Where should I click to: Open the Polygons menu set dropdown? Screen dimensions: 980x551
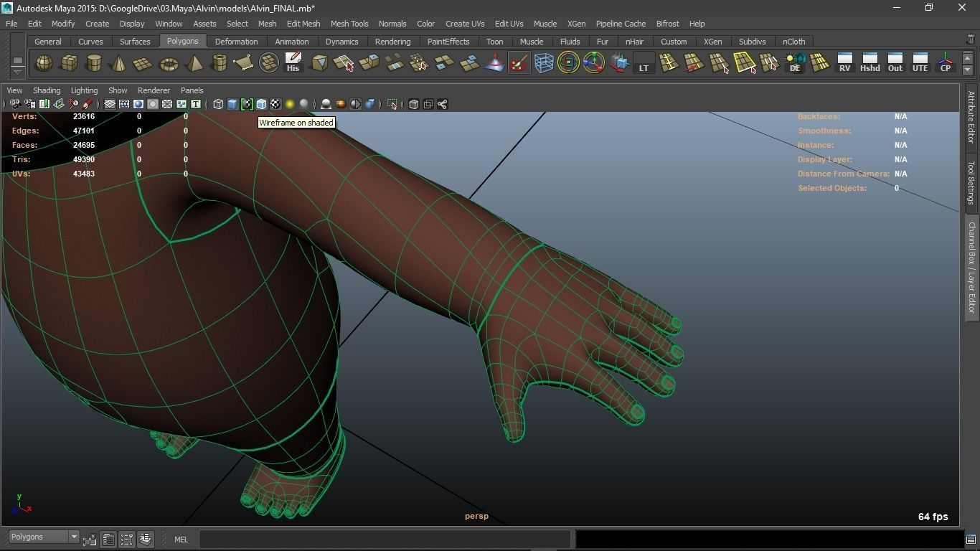(x=44, y=537)
